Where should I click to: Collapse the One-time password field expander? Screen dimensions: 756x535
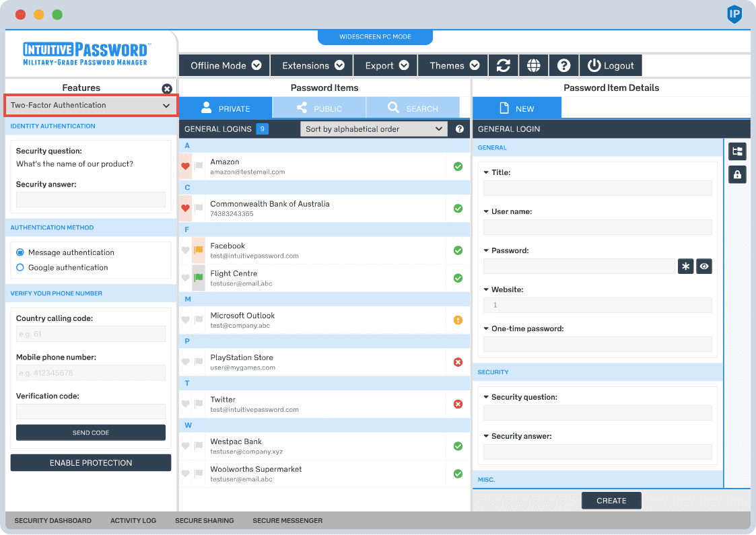[486, 328]
